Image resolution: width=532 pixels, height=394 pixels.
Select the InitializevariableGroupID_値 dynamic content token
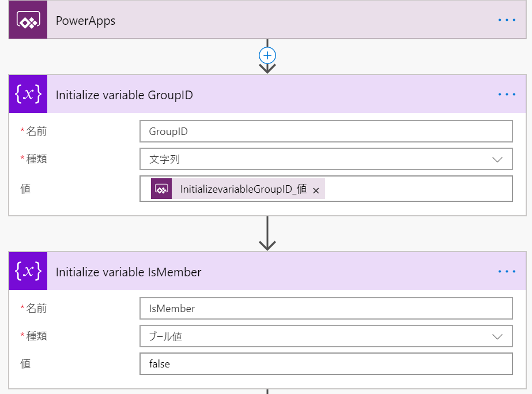tap(242, 188)
